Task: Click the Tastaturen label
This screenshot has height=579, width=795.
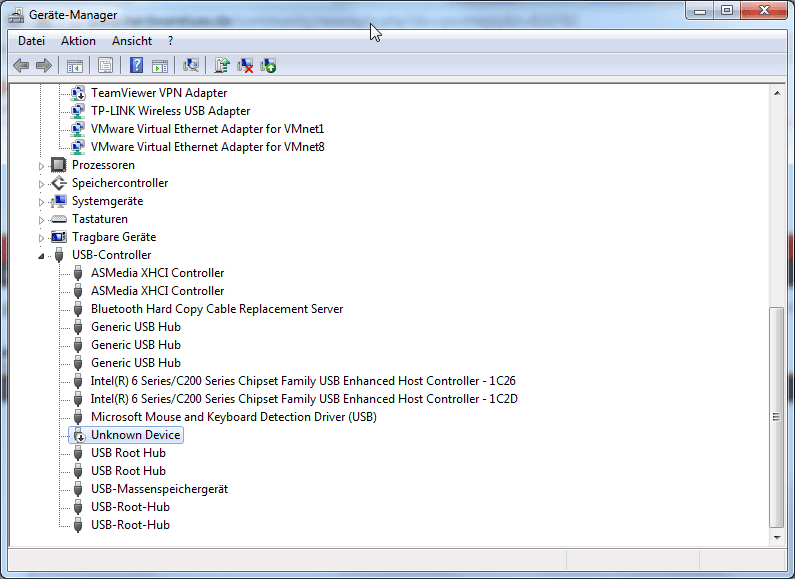Action: pos(100,219)
